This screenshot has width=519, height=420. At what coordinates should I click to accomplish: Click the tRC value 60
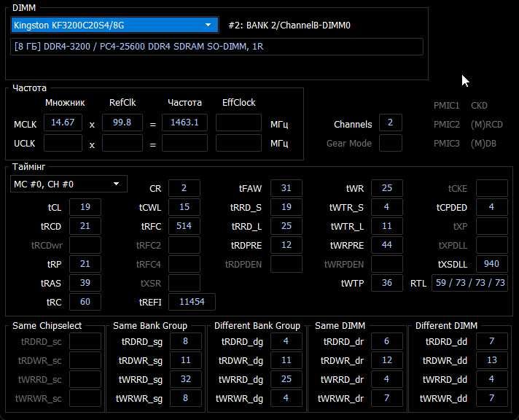tap(85, 302)
